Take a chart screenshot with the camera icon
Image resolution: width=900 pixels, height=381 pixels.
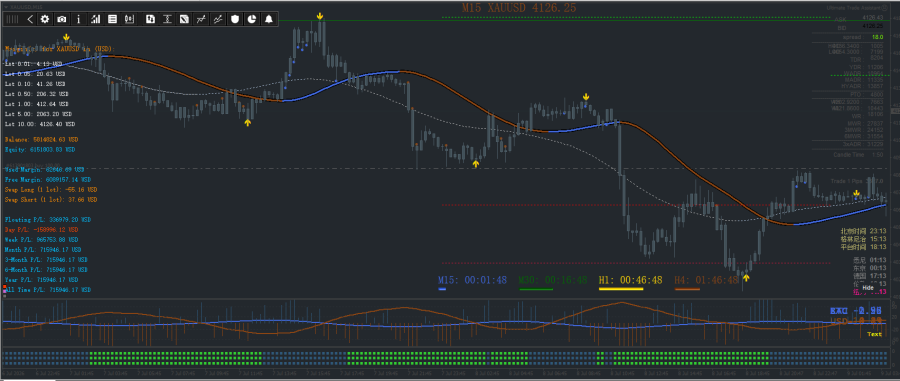[x=61, y=19]
